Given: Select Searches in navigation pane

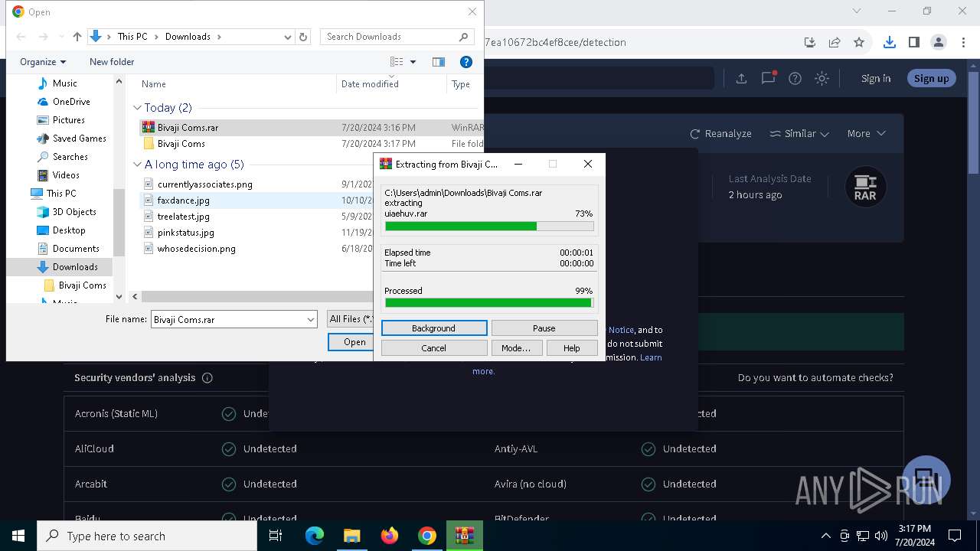Looking at the screenshot, I should pyautogui.click(x=70, y=157).
